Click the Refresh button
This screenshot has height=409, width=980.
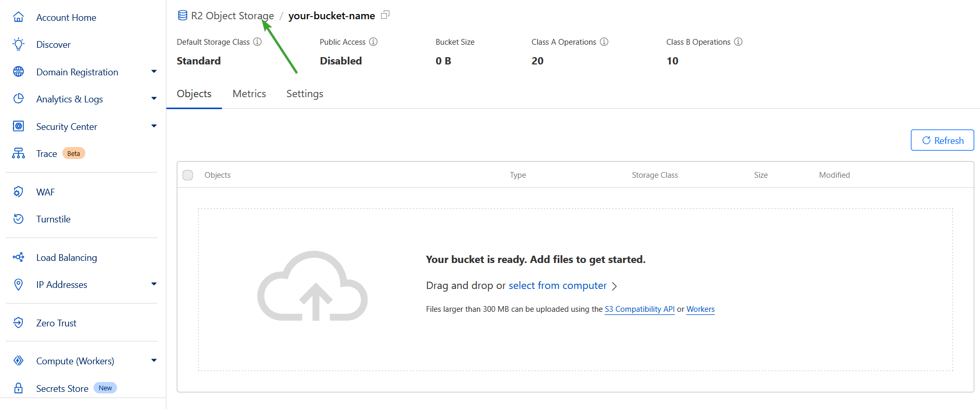(x=942, y=140)
